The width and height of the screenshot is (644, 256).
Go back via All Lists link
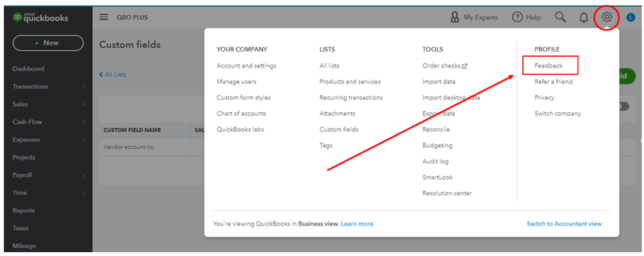pos(113,75)
